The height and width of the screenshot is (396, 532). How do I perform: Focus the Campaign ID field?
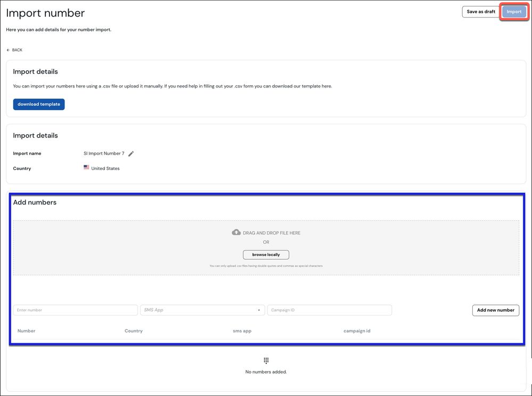click(330, 310)
